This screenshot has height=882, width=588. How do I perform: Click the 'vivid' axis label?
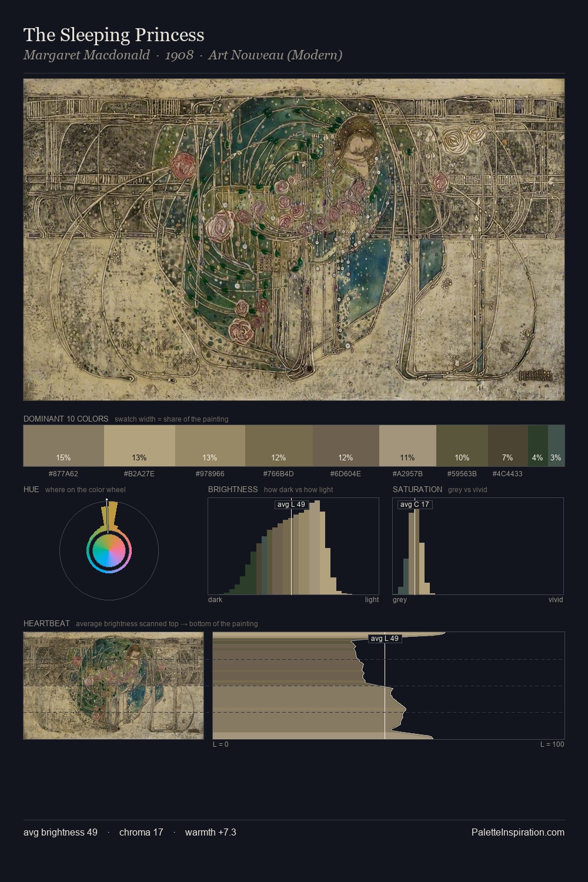(556, 600)
